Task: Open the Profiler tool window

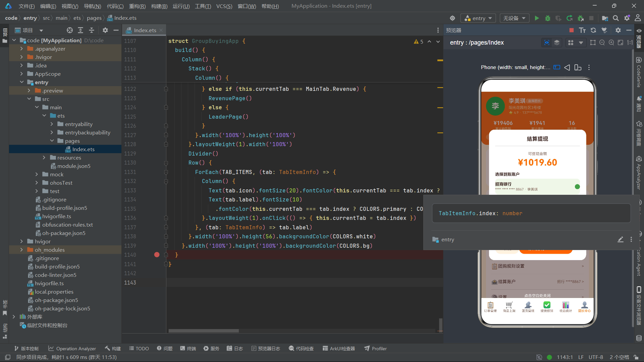Action: click(376, 349)
